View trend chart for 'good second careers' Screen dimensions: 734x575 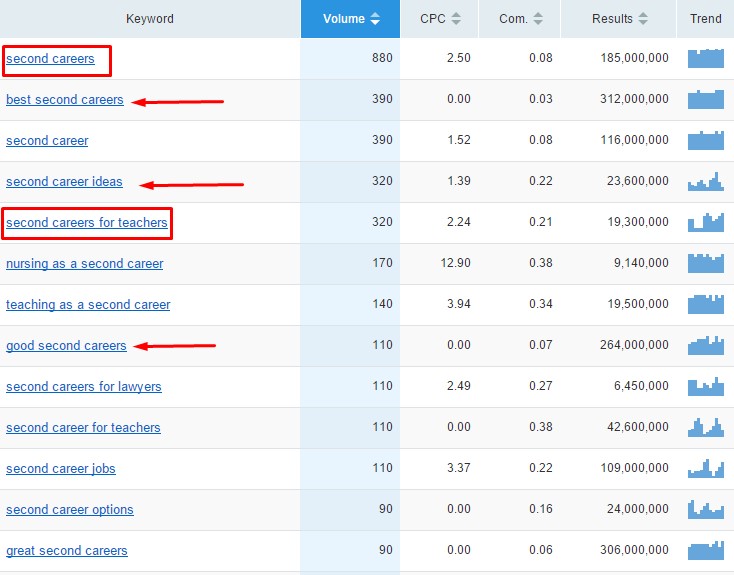[x=705, y=345]
